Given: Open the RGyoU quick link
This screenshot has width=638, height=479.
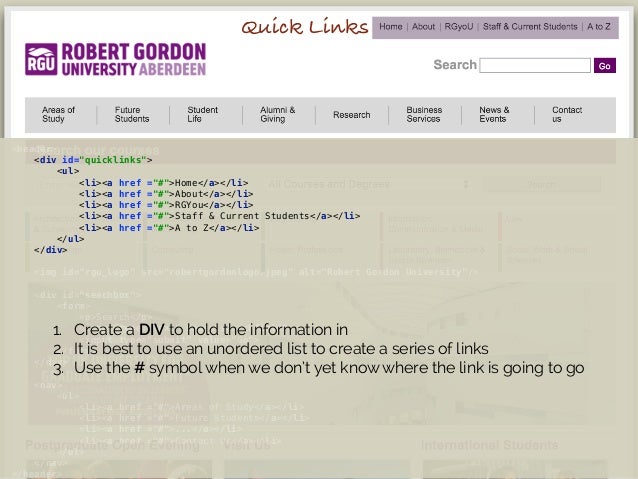Looking at the screenshot, I should 459,27.
